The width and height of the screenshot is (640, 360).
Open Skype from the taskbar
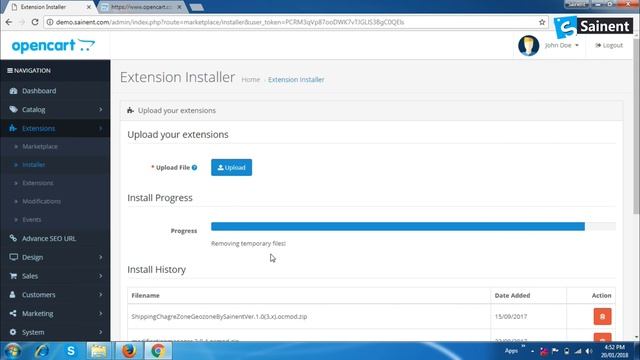pos(71,351)
